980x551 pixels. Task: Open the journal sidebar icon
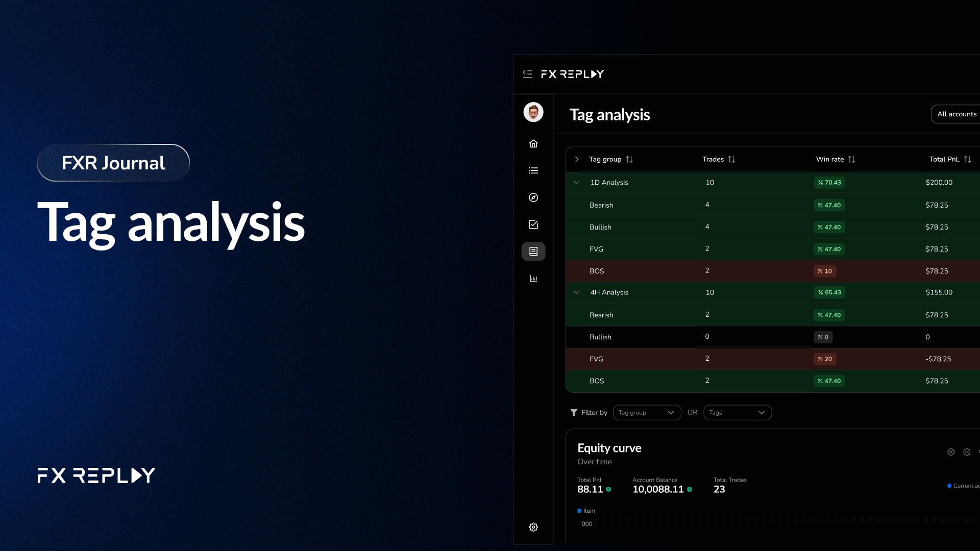coord(533,252)
